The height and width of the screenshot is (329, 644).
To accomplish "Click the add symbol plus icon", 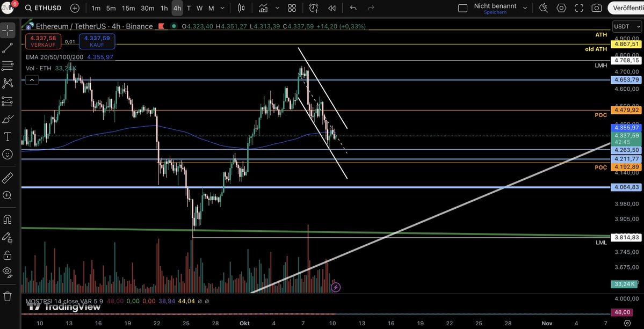I will [75, 8].
